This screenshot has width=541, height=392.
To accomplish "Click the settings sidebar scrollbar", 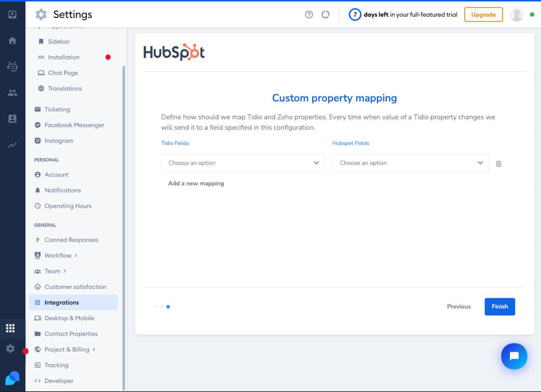I will pyautogui.click(x=123, y=228).
